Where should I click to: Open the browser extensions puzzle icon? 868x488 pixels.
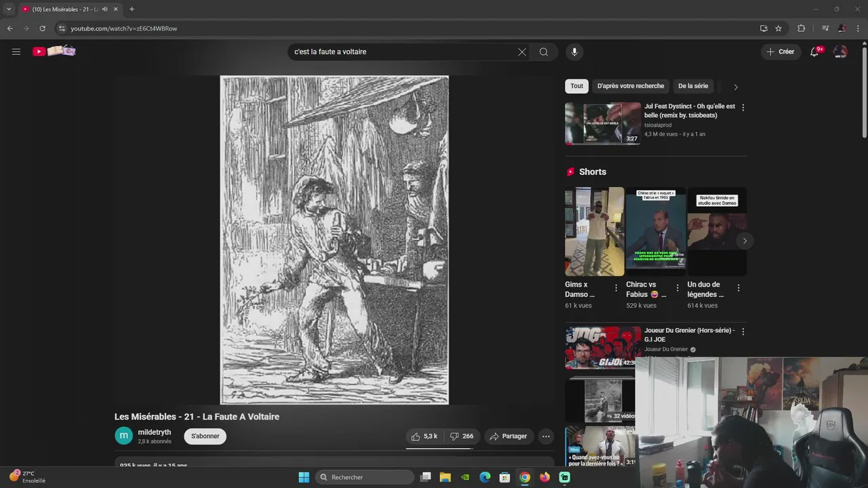[x=801, y=28]
